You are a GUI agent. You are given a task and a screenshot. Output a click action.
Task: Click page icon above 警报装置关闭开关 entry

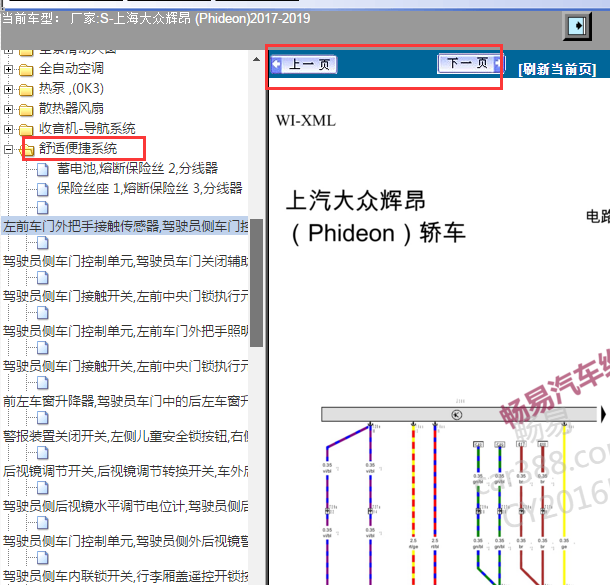43,418
